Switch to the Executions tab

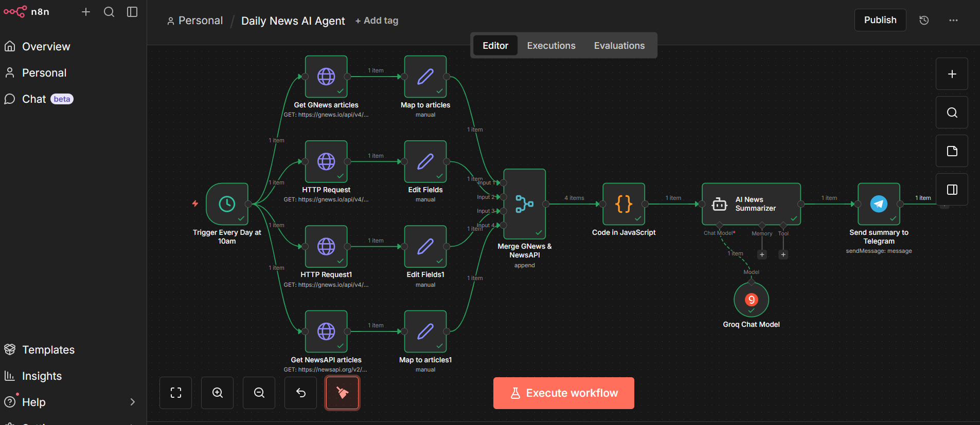tap(551, 46)
